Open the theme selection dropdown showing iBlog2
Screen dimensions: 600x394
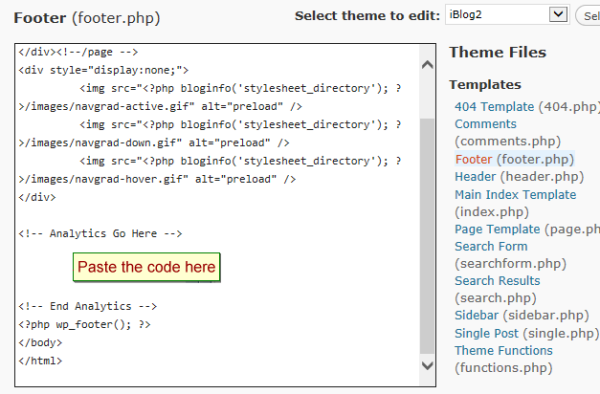(507, 15)
